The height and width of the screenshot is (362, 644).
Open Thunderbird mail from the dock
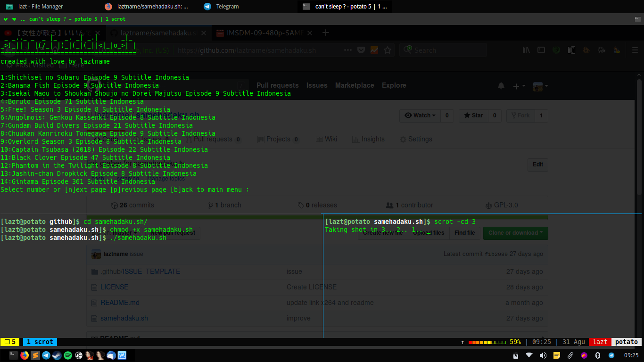tap(111, 355)
